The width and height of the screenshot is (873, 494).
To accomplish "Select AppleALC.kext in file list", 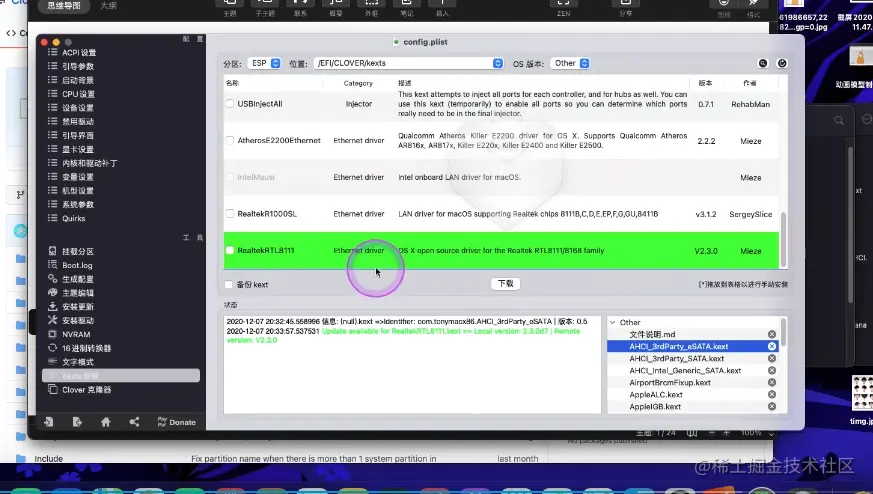I will coord(656,395).
